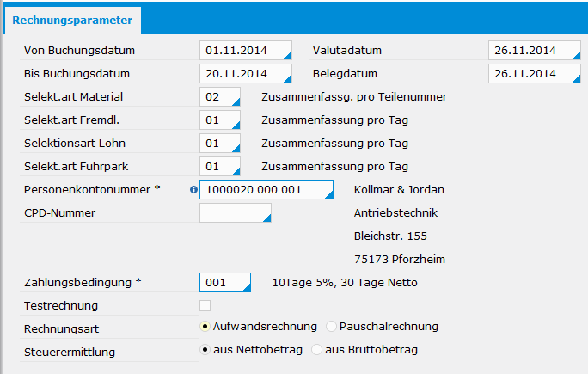Viewport: 588px width, 374px height.
Task: Expand Selektionsart Lohn value list
Action: (236, 149)
